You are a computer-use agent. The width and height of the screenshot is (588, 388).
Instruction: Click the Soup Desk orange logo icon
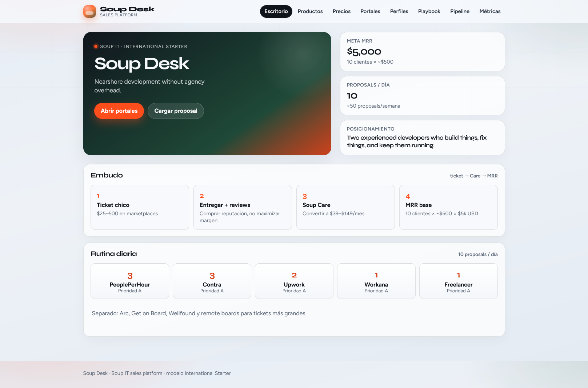[89, 12]
